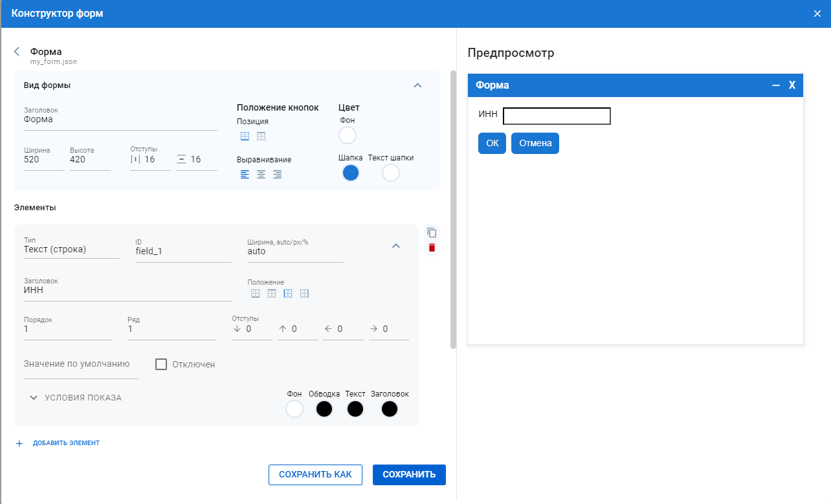The image size is (831, 504).
Task: Select left alignment for buttons
Action: tap(245, 174)
